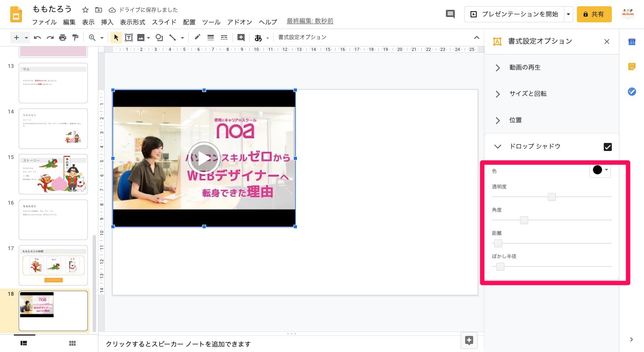Click プレゼンテーションを開始 button

point(514,14)
